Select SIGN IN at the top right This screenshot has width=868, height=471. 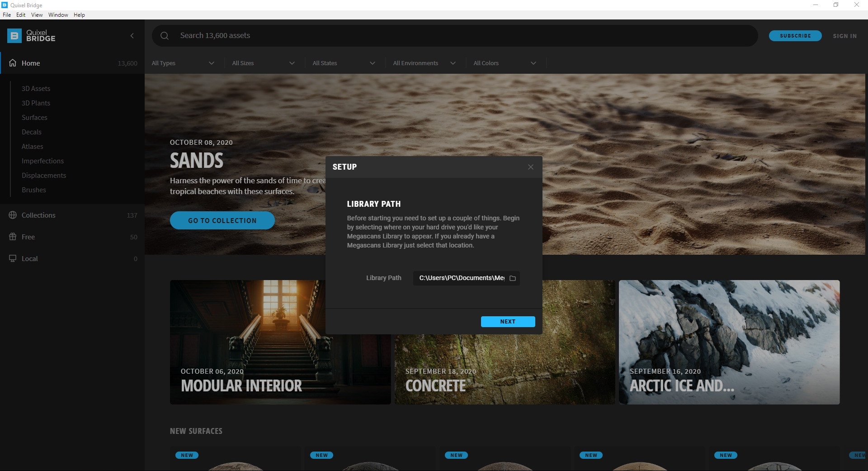tap(844, 36)
